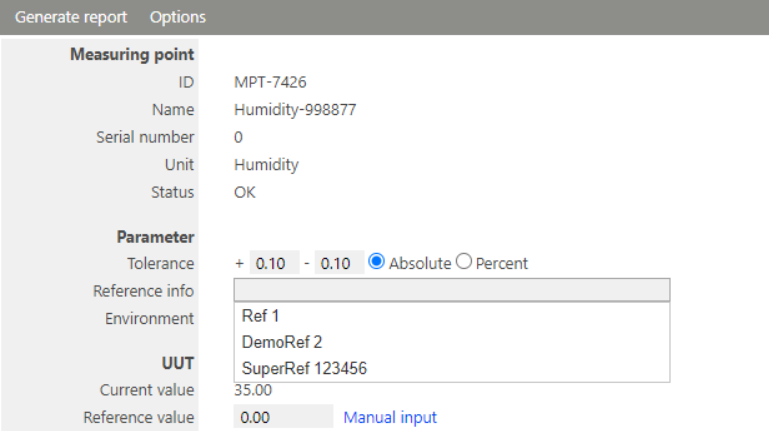The height and width of the screenshot is (431, 769).
Task: Click the Parameter section heading
Action: coord(155,237)
